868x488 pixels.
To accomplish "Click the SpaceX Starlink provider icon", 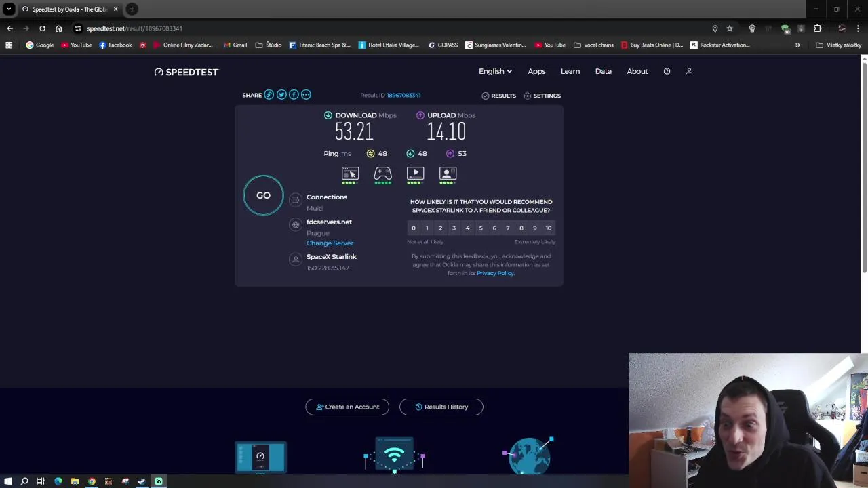I will [295, 259].
